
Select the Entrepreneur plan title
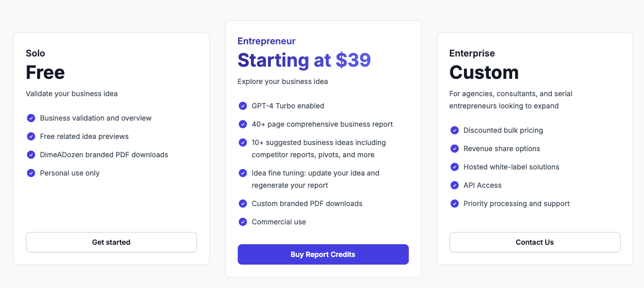pyautogui.click(x=266, y=41)
